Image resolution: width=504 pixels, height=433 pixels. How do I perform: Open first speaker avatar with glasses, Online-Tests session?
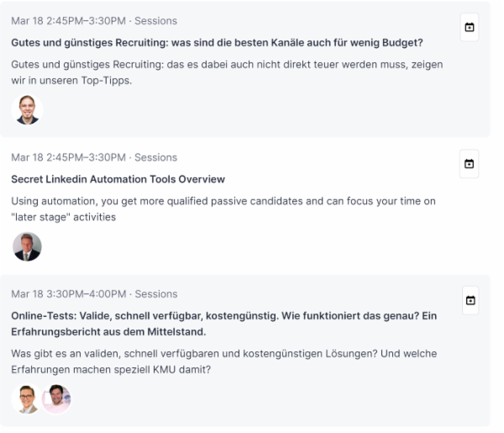coord(26,399)
